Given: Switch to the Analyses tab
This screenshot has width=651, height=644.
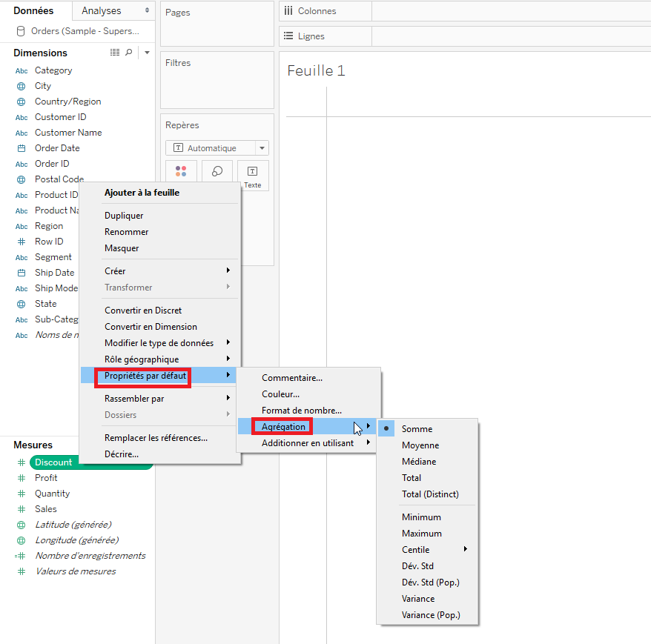Looking at the screenshot, I should [113, 10].
